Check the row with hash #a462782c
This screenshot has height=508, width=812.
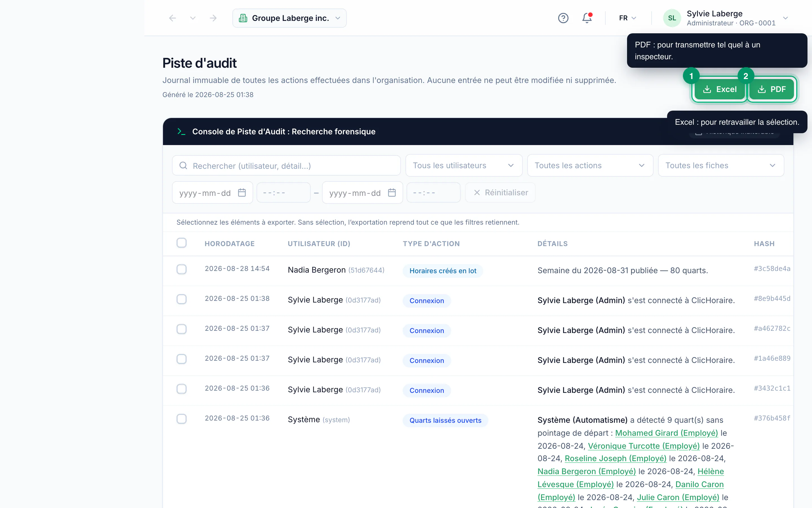tap(182, 329)
